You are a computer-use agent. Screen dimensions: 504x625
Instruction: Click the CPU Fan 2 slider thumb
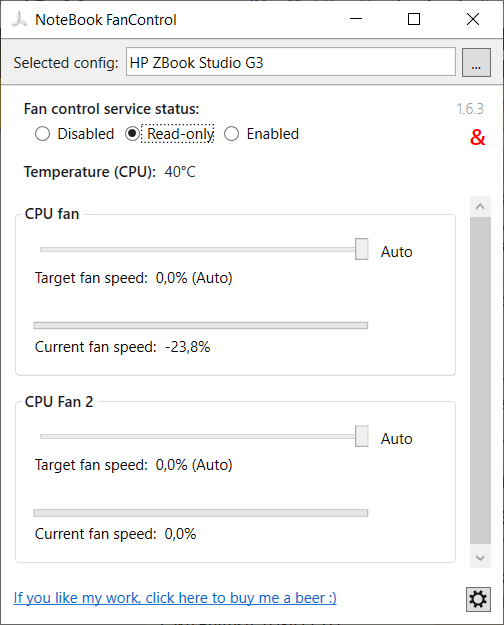click(x=362, y=436)
